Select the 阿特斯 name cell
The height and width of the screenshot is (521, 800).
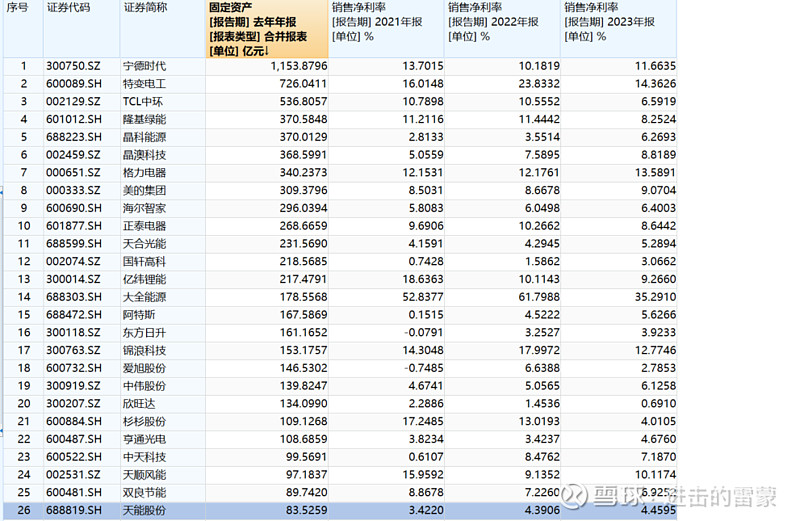(139, 315)
